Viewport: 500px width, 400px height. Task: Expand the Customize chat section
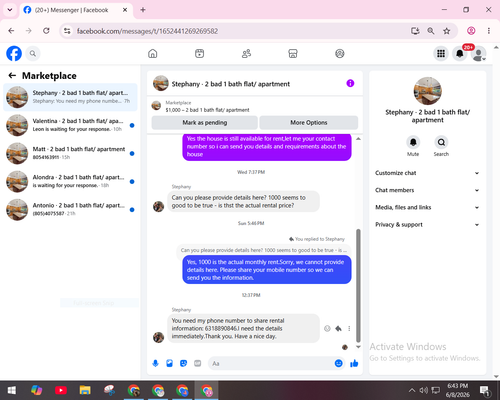point(427,173)
